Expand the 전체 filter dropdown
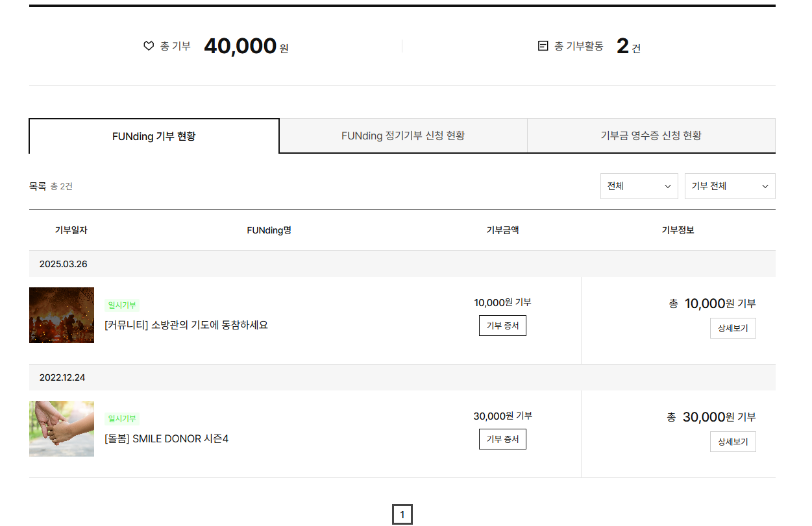 point(639,186)
